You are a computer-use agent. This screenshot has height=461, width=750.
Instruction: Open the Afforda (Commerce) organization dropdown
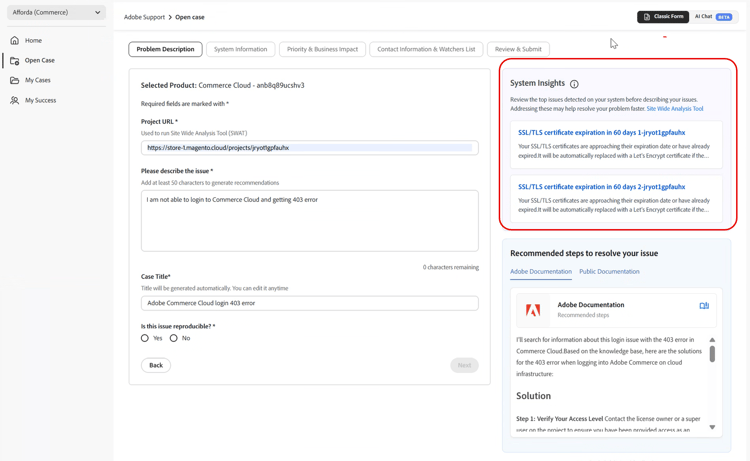tap(56, 12)
